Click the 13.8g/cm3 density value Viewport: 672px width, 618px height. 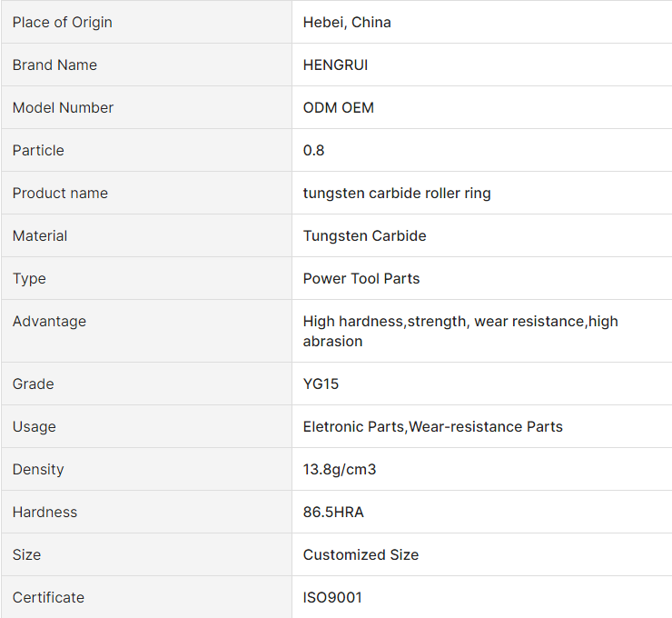[339, 469]
